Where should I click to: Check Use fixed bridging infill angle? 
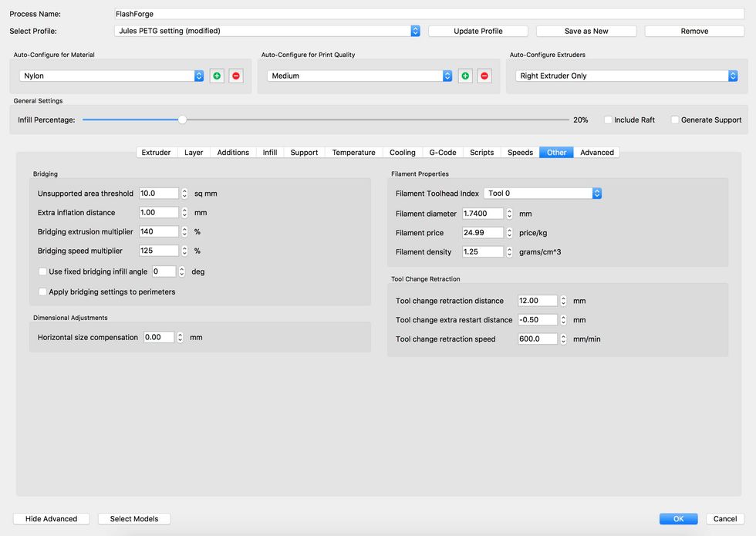tap(43, 271)
